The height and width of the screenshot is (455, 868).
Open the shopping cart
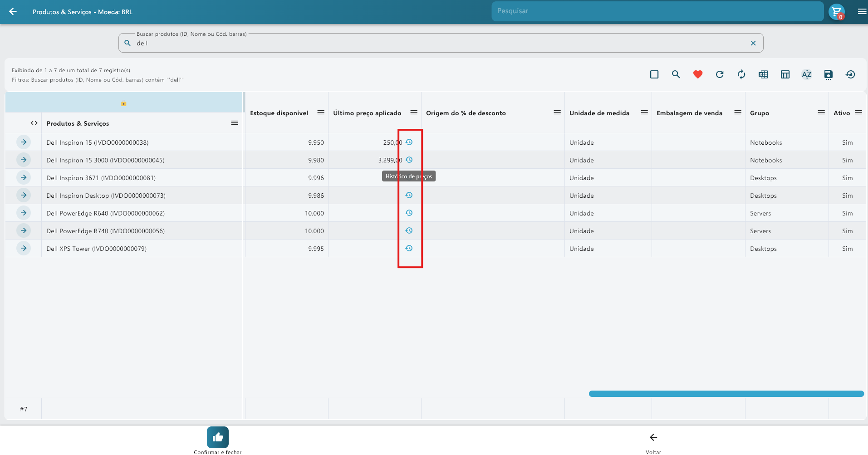click(836, 11)
